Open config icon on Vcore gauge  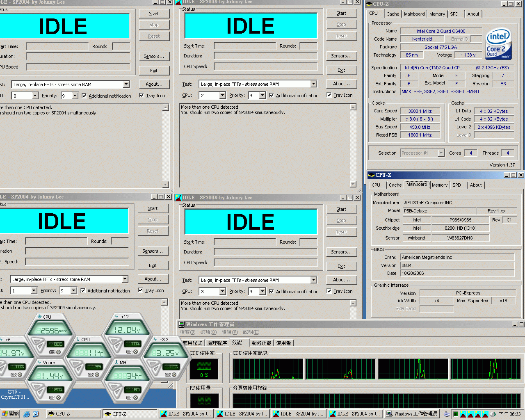[x=52, y=397]
